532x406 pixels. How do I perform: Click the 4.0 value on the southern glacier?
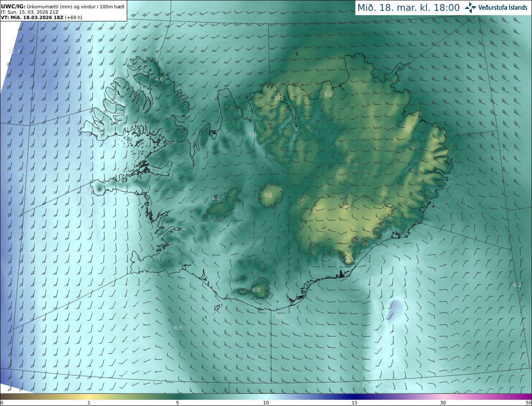click(256, 290)
